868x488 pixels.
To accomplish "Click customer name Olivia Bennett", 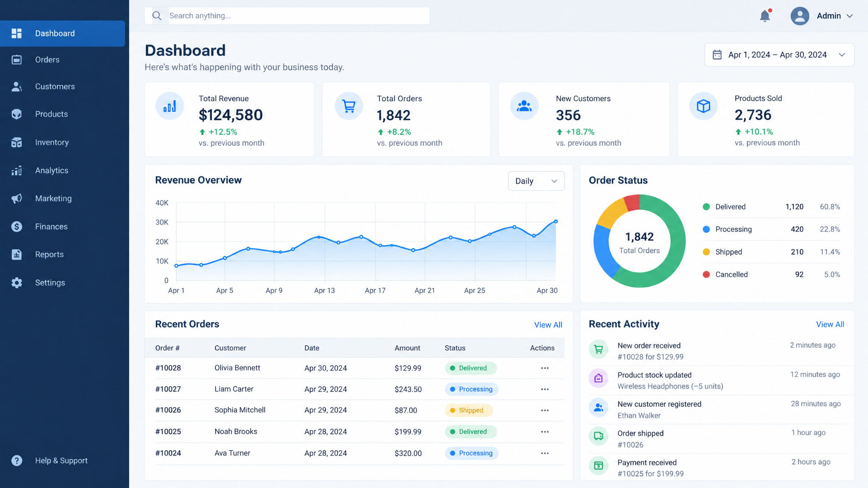I will coord(237,368).
